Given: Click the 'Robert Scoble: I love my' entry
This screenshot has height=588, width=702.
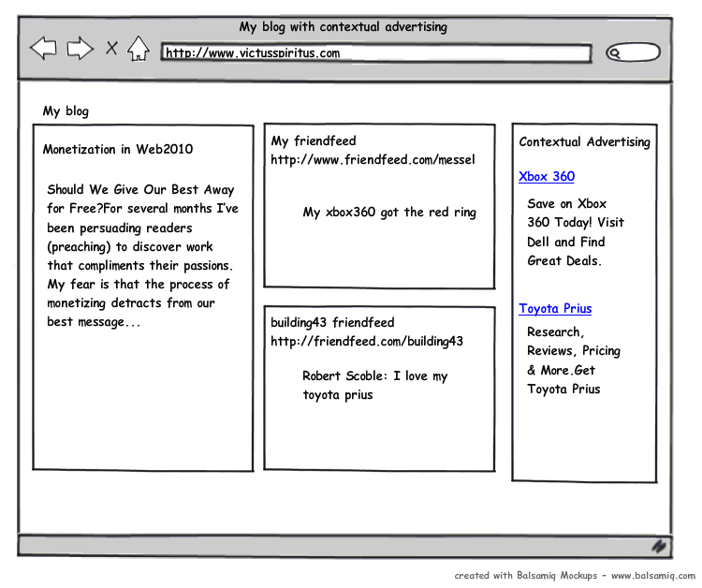Looking at the screenshot, I should point(375,385).
